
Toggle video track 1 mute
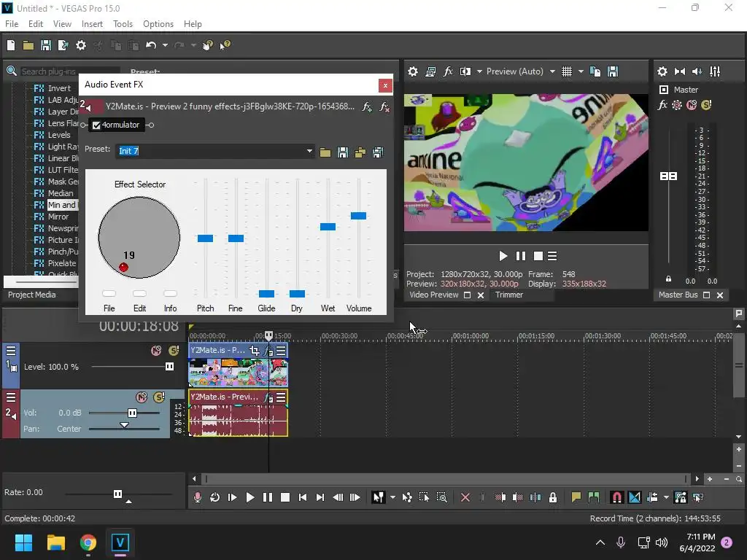[x=156, y=351]
